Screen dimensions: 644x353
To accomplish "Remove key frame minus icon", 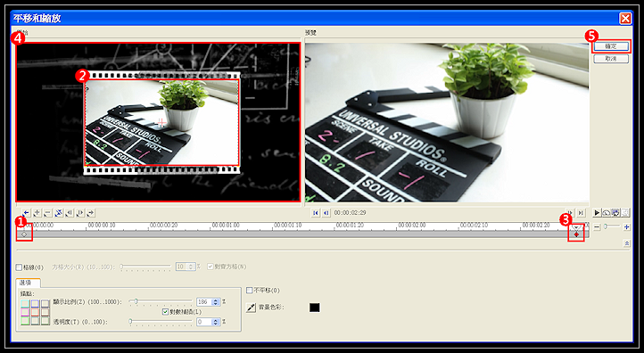I will click(47, 213).
